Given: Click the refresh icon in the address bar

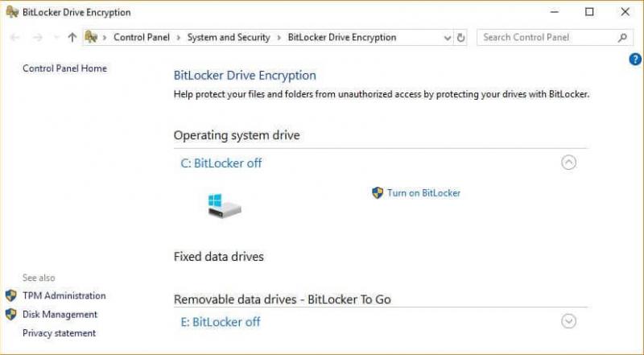Looking at the screenshot, I should point(460,37).
